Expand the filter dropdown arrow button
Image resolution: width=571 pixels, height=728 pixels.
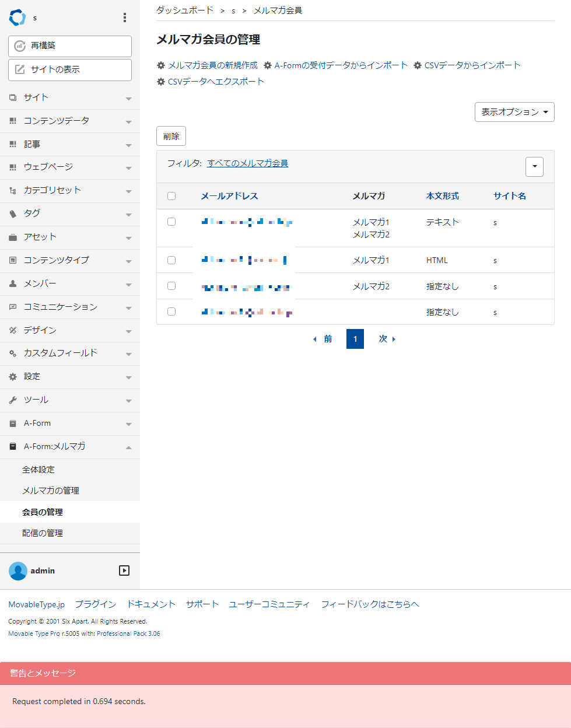pos(534,166)
